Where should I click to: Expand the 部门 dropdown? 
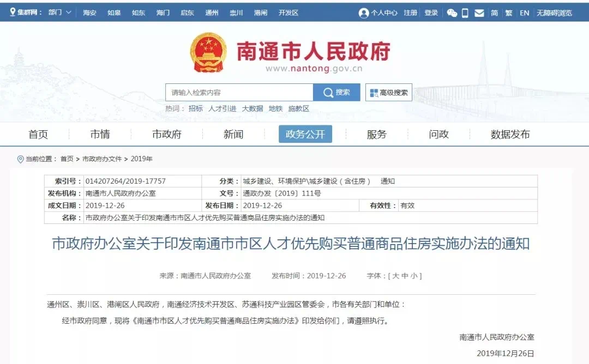coord(60,13)
